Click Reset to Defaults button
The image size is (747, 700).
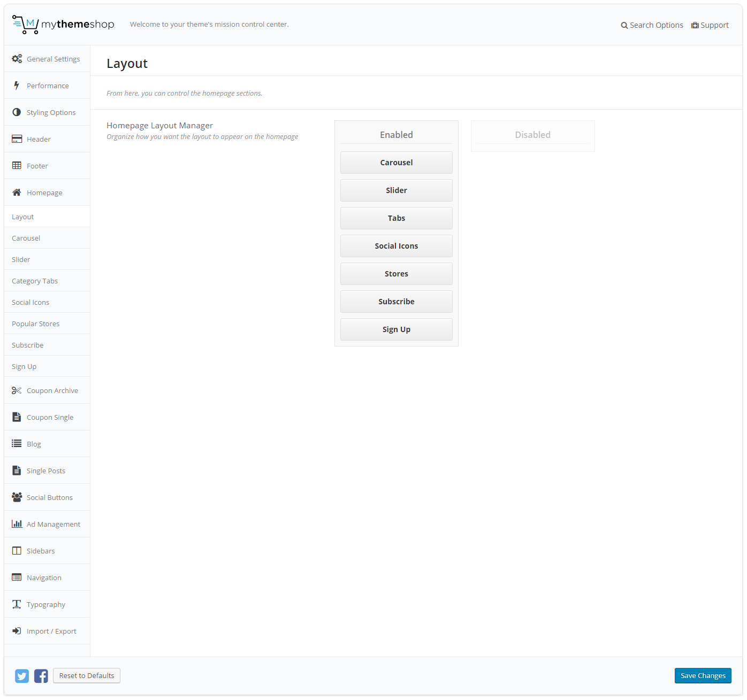point(87,675)
